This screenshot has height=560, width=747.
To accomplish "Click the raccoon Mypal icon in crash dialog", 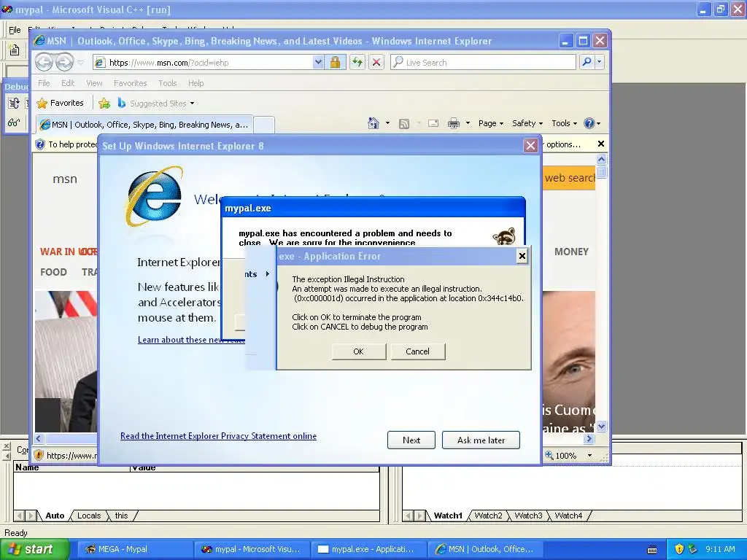I will pos(505,236).
